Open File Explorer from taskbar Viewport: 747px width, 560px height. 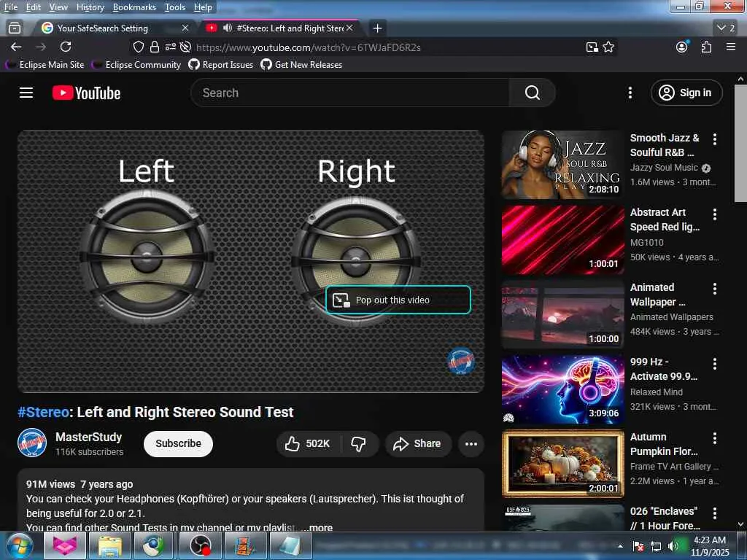pyautogui.click(x=110, y=545)
